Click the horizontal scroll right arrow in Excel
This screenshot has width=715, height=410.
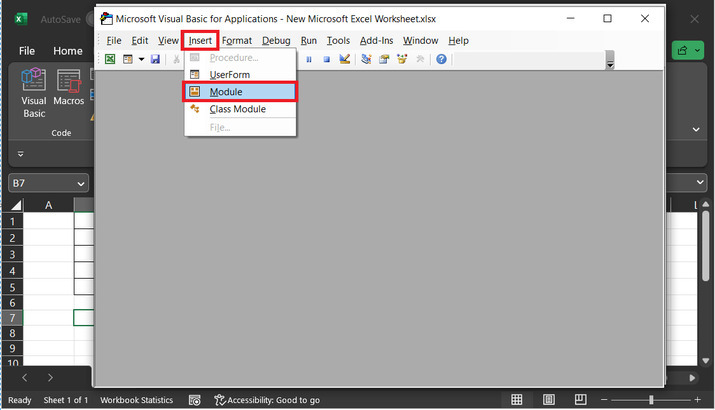(692, 378)
